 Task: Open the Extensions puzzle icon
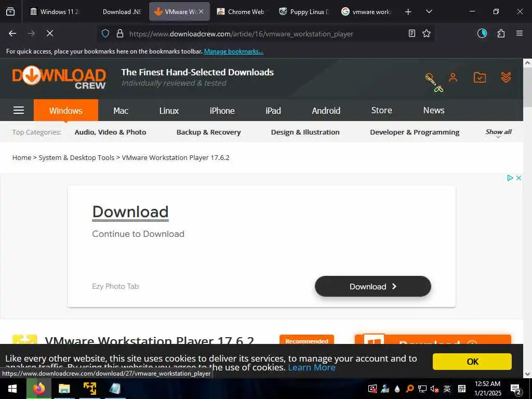501,33
